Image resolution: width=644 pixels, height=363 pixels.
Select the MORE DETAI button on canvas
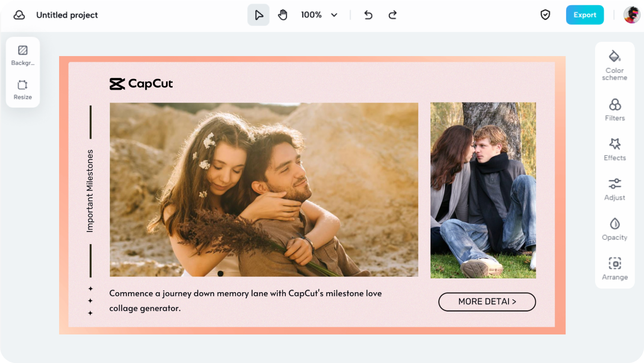tap(487, 302)
